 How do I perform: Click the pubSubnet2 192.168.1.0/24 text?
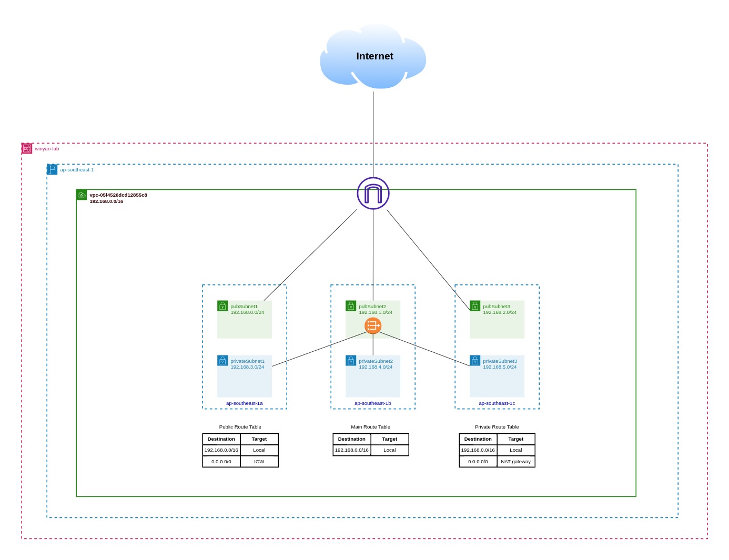376,309
